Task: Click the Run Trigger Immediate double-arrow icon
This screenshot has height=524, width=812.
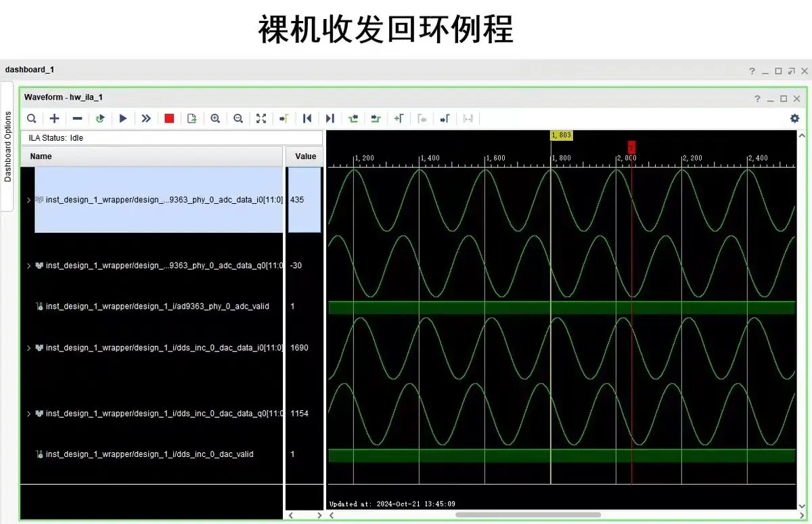Action: pyautogui.click(x=146, y=118)
